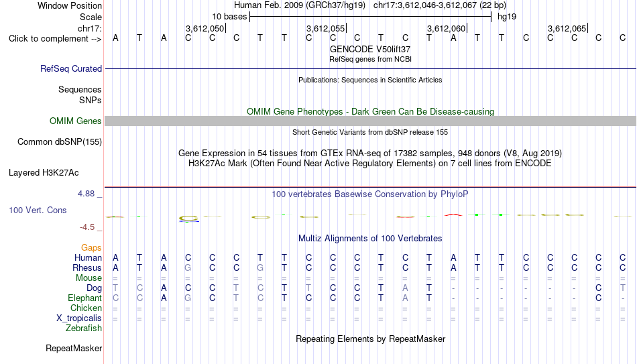Select the Dog species label
This screenshot has width=637, height=364.
tap(94, 288)
